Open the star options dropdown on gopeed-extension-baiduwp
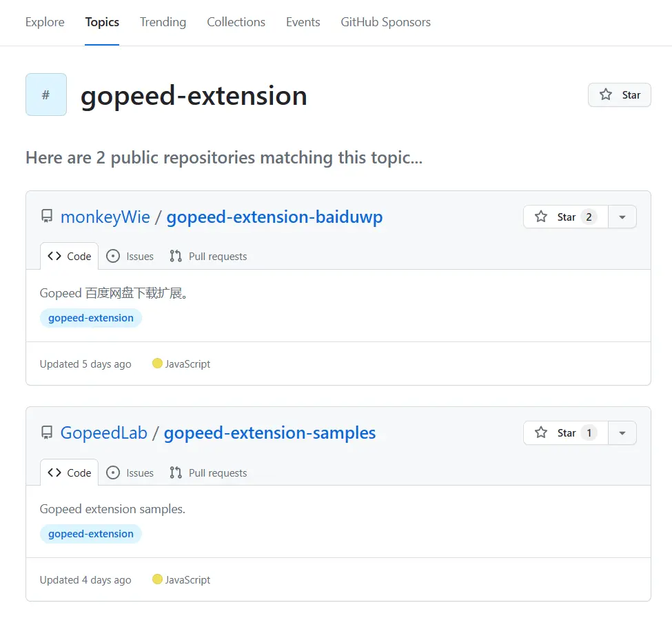Image resolution: width=672 pixels, height=627 pixels. tap(622, 216)
